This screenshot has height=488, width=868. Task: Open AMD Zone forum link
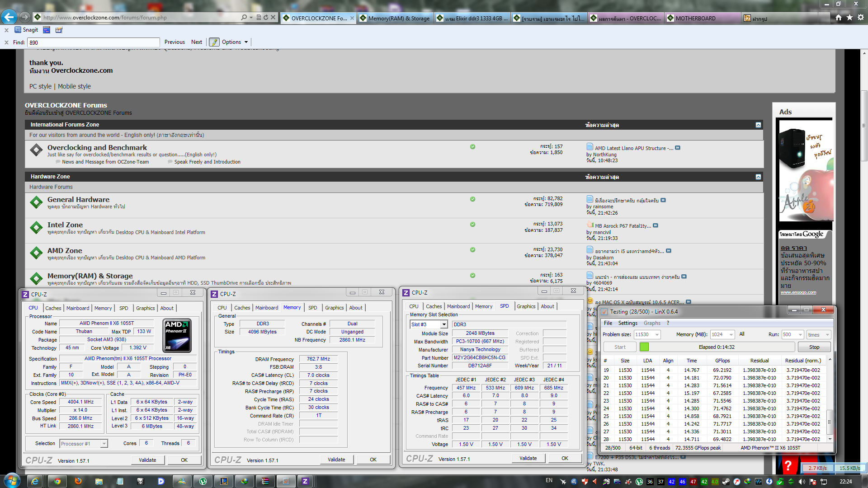pos(65,250)
